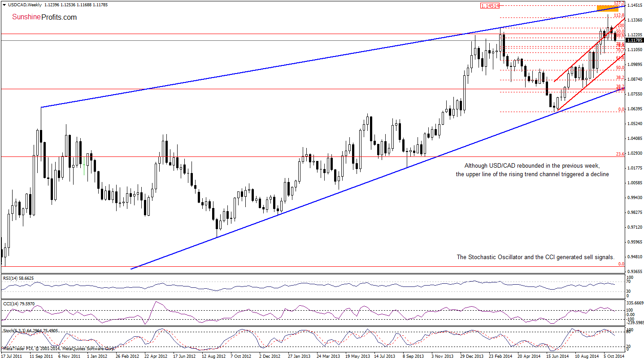This screenshot has height=360, width=644.
Task: Click the 1 Jan 2012 date label
Action: pos(98,356)
